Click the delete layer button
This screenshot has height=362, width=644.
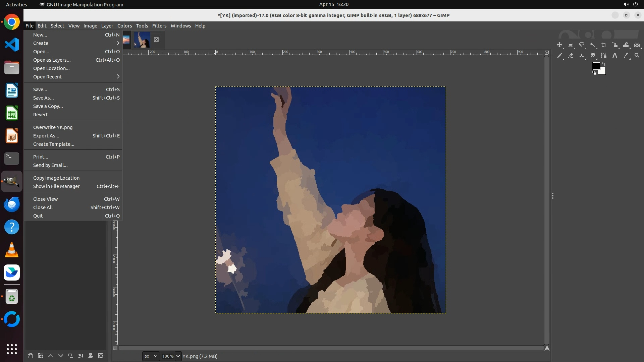(101, 356)
